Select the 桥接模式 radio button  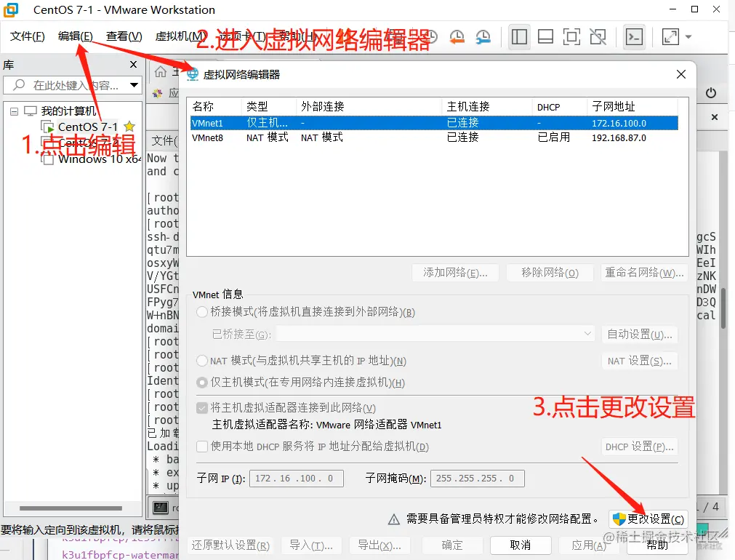click(x=202, y=312)
